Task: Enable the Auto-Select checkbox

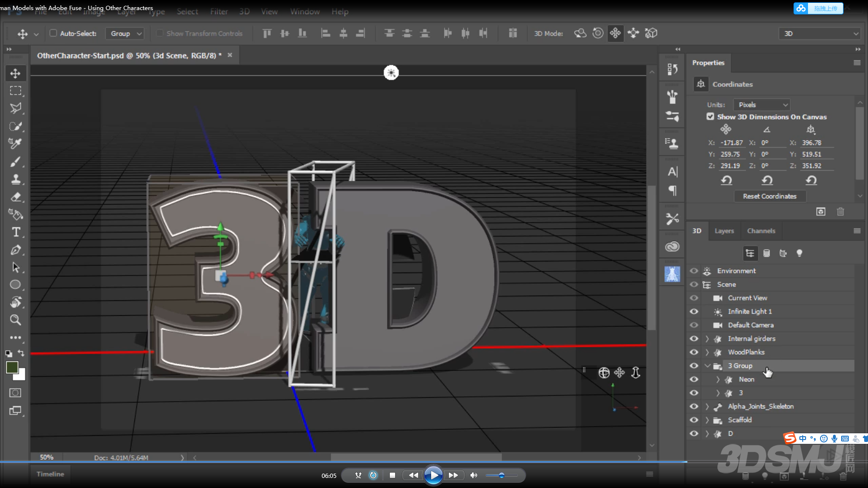Action: pyautogui.click(x=53, y=33)
